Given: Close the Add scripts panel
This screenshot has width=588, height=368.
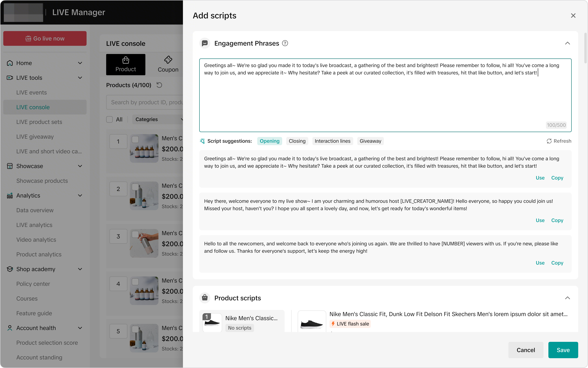Looking at the screenshot, I should 573,16.
